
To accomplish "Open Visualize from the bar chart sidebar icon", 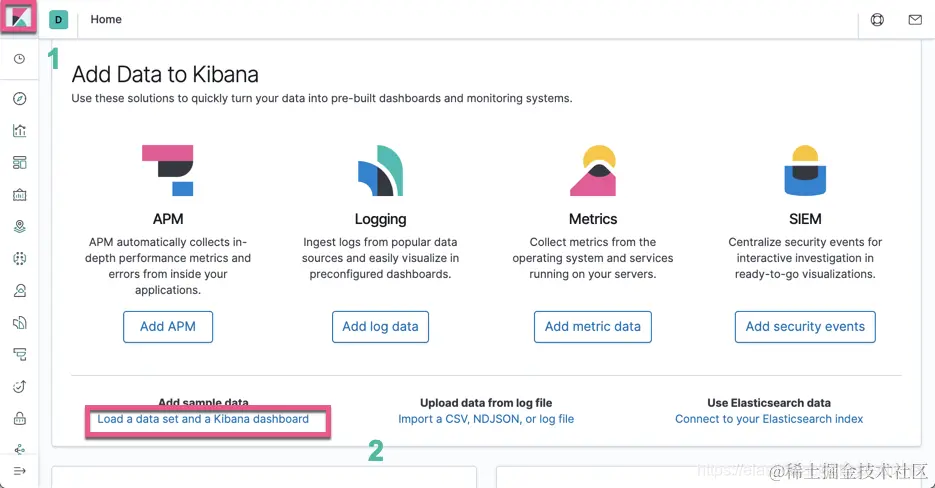I will pyautogui.click(x=19, y=130).
